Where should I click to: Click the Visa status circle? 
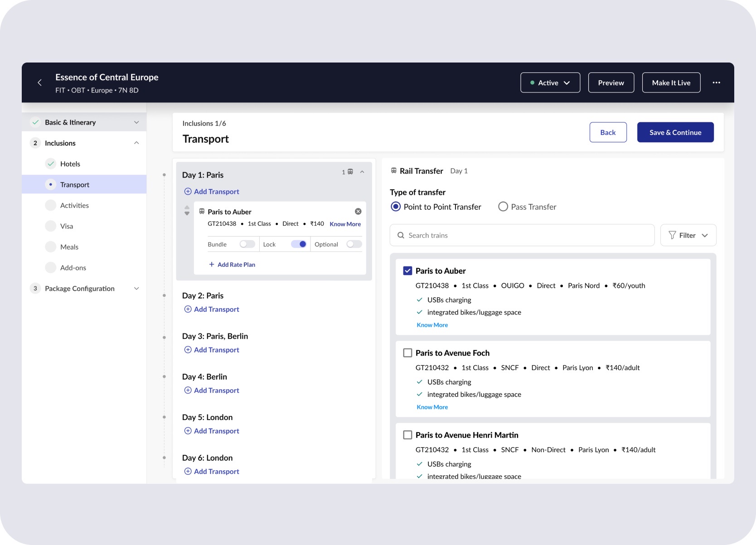point(51,226)
